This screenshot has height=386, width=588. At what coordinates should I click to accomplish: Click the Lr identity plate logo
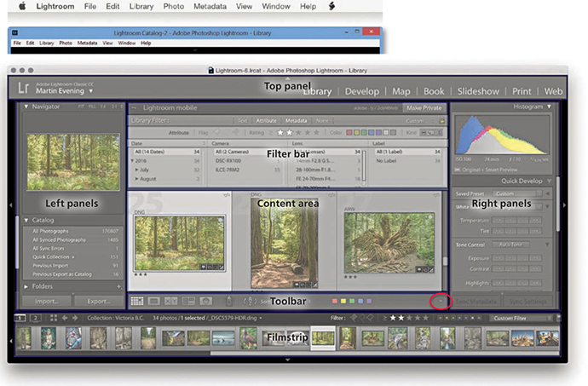click(23, 88)
